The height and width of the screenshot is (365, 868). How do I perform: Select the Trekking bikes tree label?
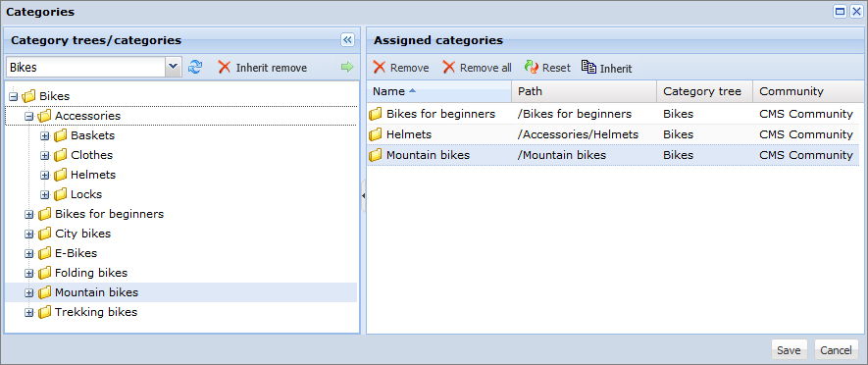[96, 312]
